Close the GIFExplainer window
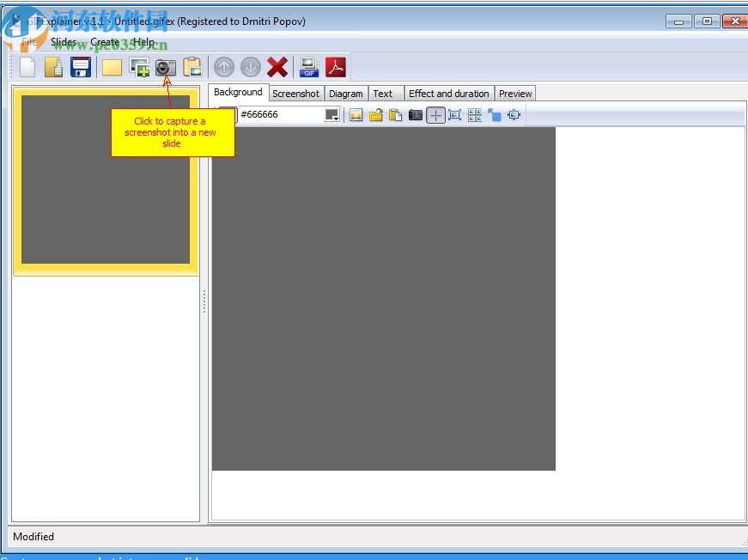Viewport: 748px width, 560px height. coord(735,21)
